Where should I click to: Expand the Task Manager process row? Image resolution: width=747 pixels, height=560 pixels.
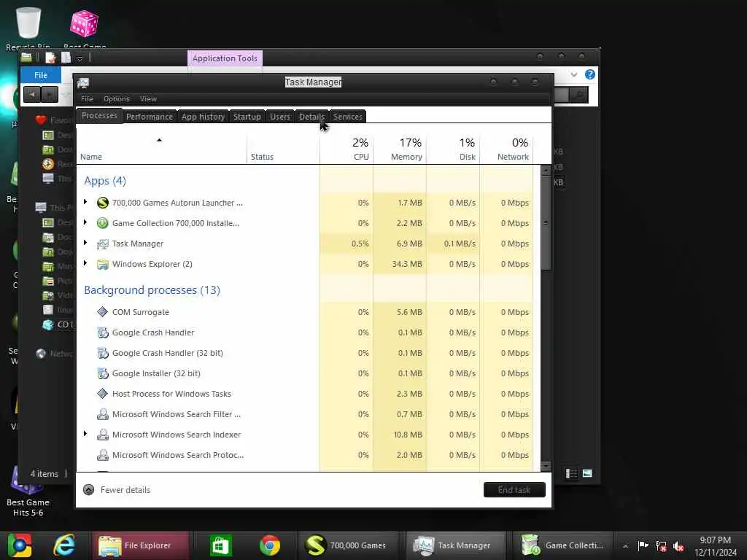85,243
